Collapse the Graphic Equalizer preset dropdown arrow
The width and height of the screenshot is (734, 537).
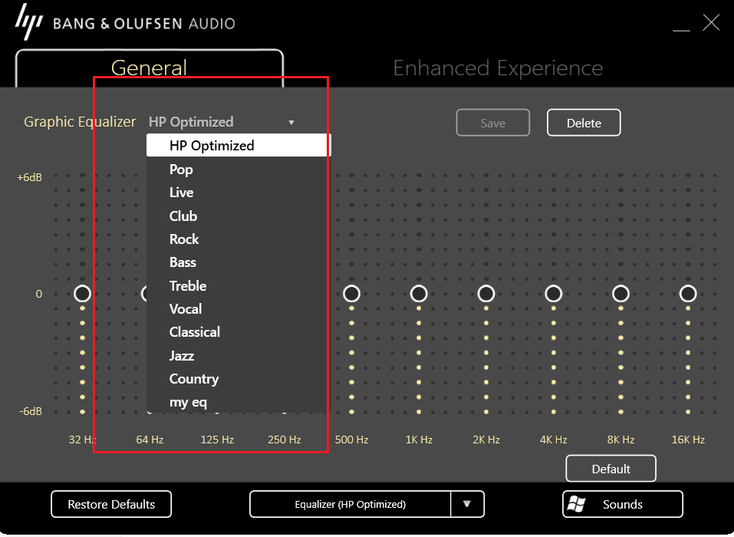click(x=291, y=123)
